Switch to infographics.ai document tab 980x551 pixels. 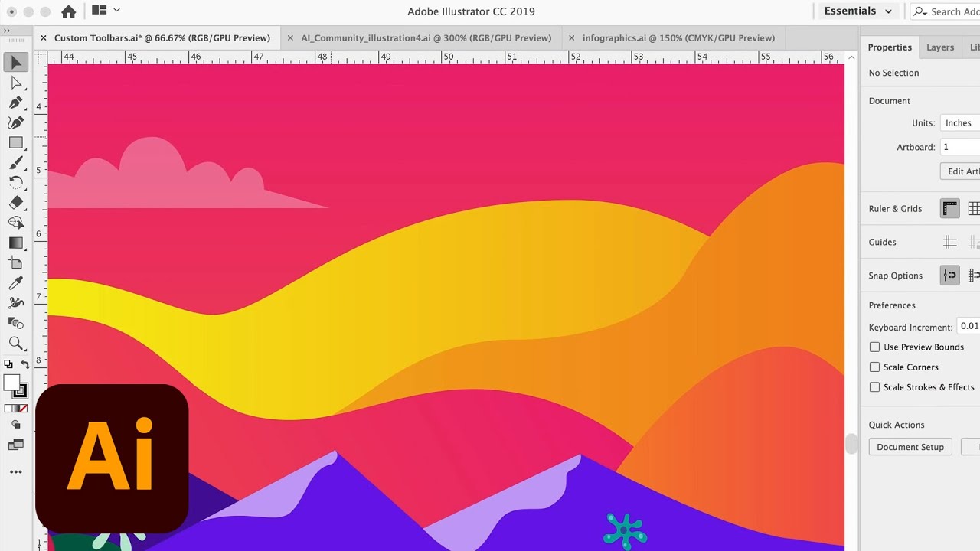678,37
